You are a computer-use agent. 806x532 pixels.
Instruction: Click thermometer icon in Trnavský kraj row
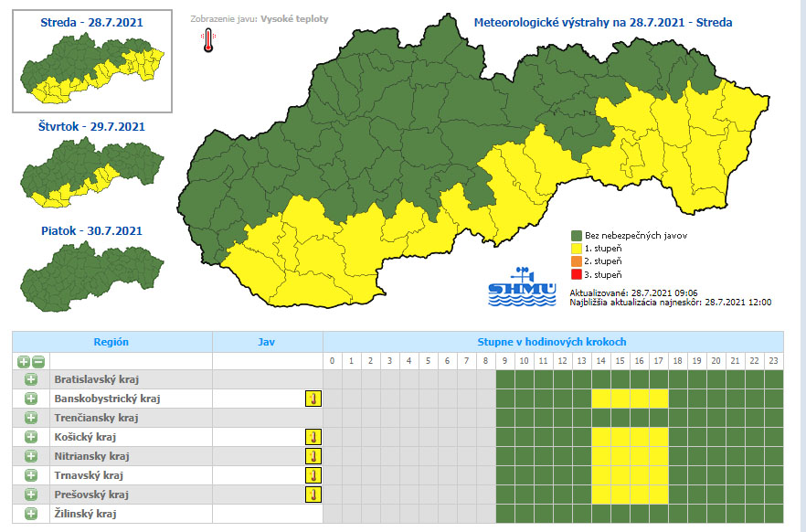(313, 475)
